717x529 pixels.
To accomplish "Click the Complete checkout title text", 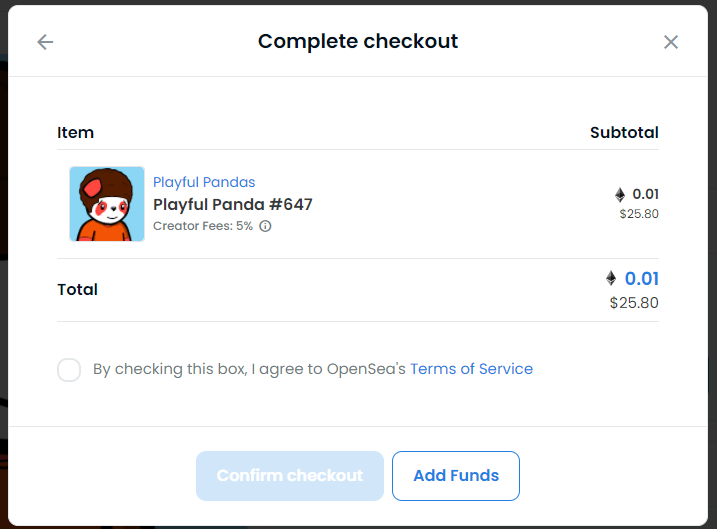I will click(358, 42).
